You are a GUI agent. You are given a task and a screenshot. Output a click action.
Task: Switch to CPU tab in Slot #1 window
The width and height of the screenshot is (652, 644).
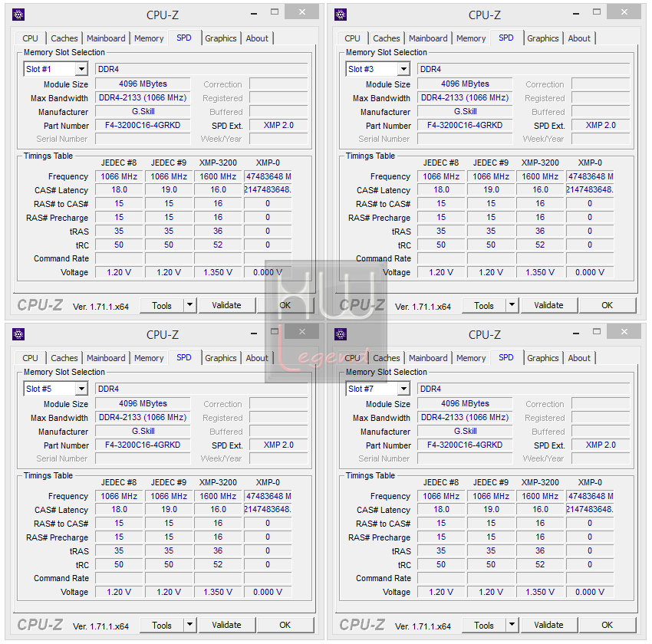30,38
